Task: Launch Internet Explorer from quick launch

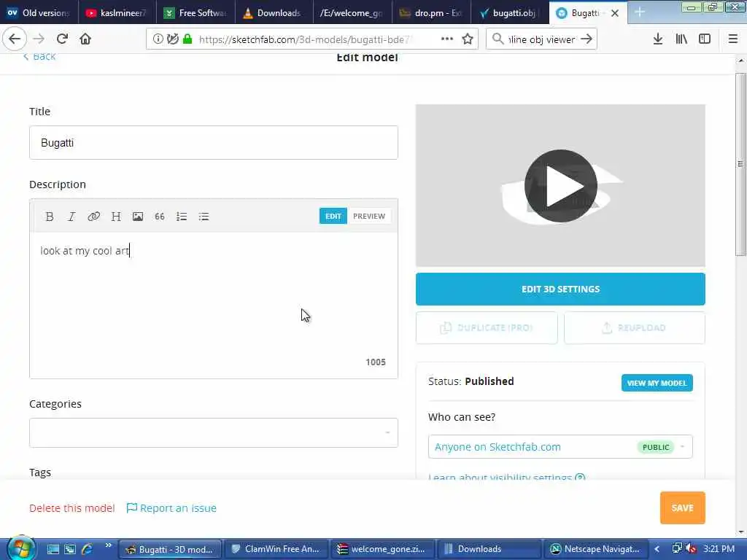Action: pyautogui.click(x=88, y=549)
